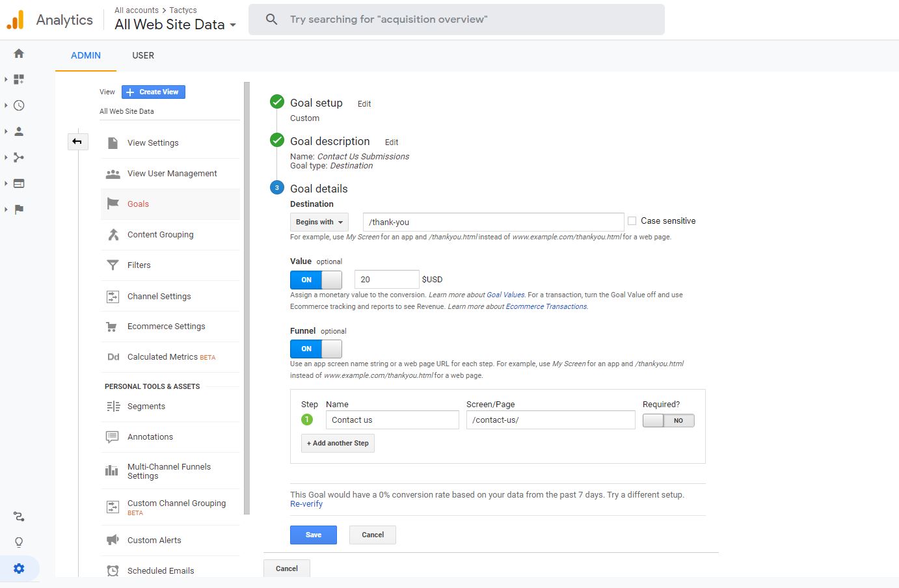Click the funnel step Name field

point(392,420)
